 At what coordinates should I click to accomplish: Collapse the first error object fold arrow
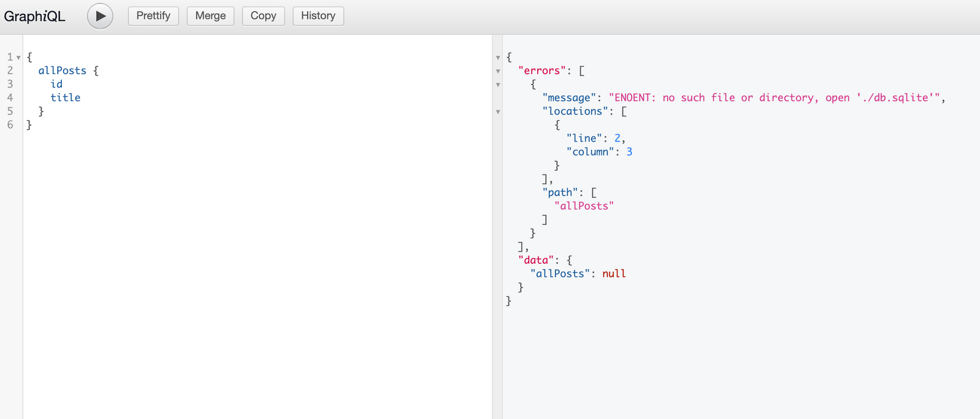pyautogui.click(x=498, y=85)
